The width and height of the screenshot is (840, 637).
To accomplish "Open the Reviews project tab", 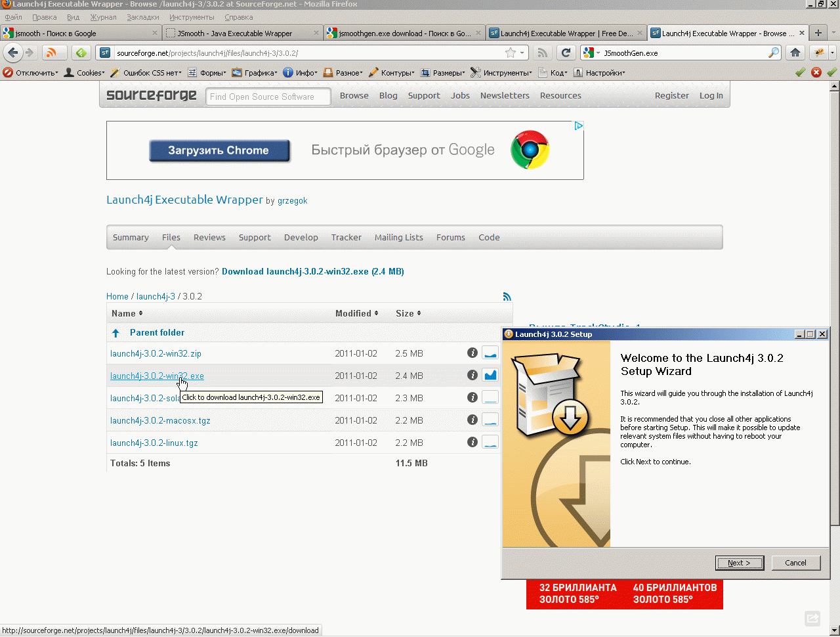I will tap(209, 238).
